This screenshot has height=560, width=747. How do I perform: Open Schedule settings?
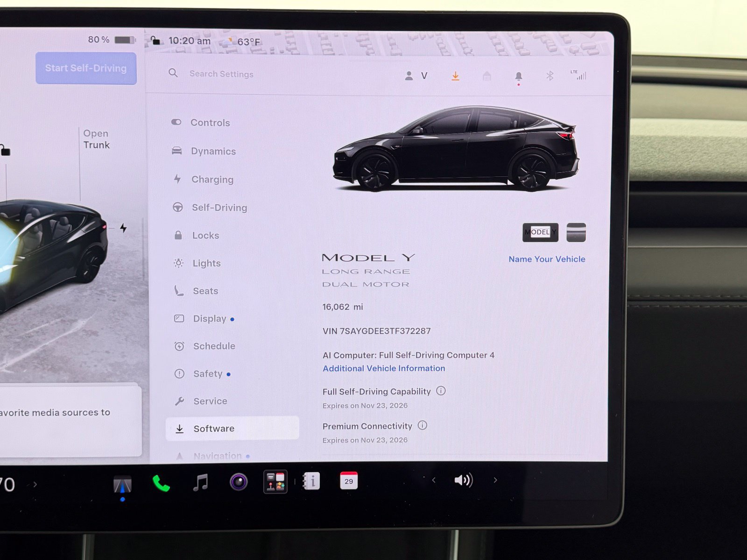pyautogui.click(x=204, y=346)
